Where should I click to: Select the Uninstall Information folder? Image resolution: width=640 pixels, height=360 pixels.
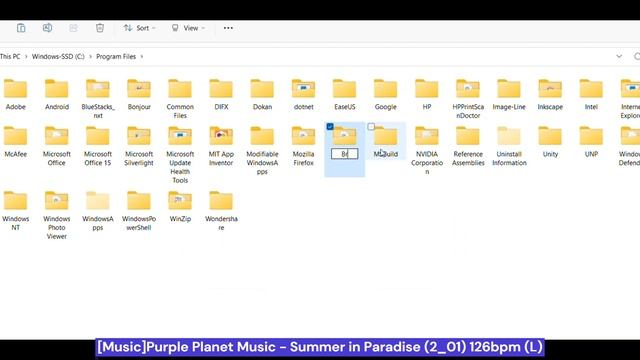[509, 146]
